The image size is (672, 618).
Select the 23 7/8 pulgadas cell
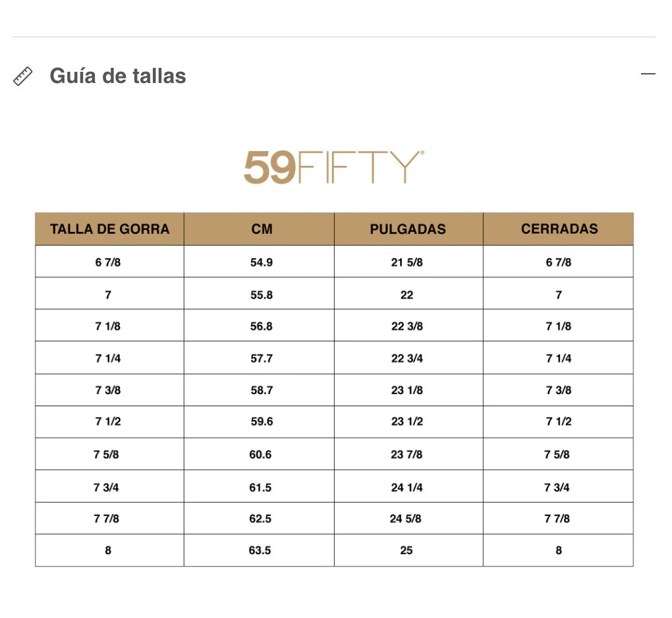[x=407, y=455]
